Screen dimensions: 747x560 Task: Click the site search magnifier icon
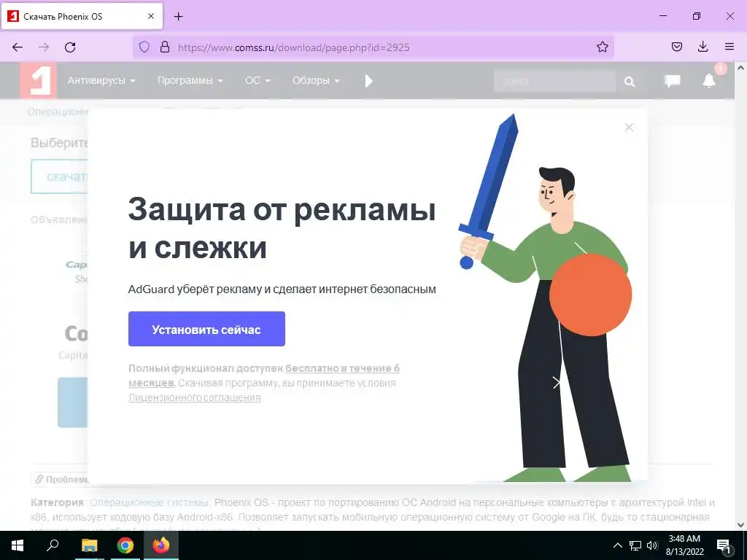[x=630, y=82]
